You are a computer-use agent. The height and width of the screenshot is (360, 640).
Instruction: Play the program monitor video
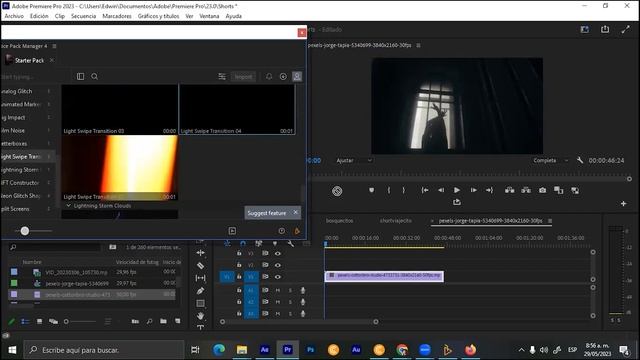coord(457,190)
